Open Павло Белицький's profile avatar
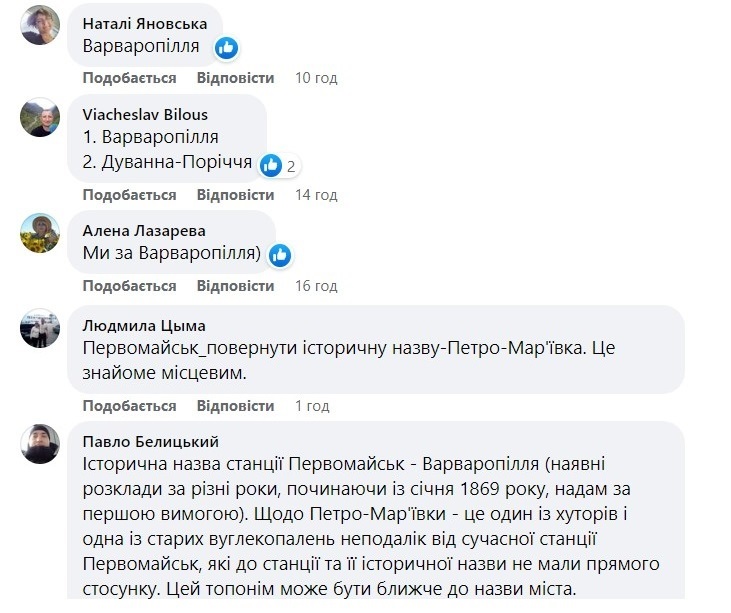 (x=40, y=444)
